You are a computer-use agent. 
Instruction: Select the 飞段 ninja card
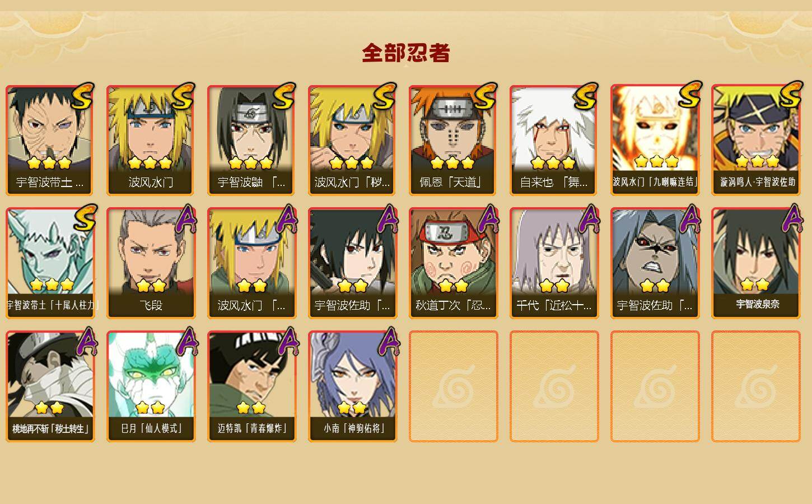coord(151,263)
